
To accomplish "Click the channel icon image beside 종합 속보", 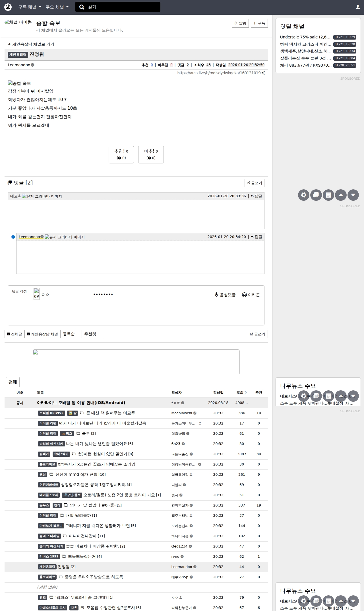I will tap(18, 22).
